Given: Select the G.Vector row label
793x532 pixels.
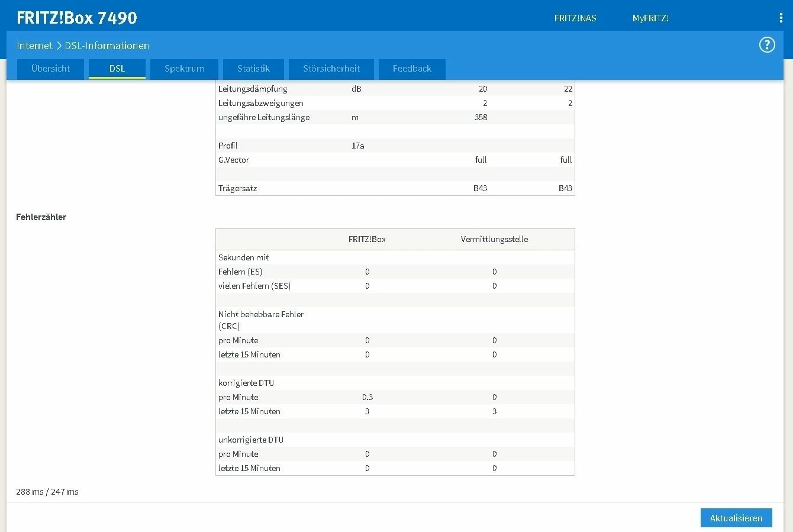Looking at the screenshot, I should tap(234, 160).
